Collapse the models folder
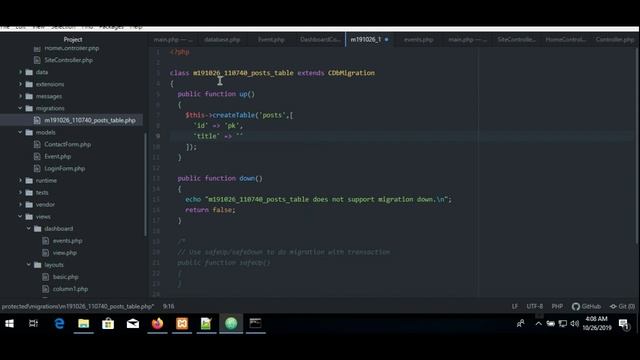The height and width of the screenshot is (360, 640). point(20,132)
